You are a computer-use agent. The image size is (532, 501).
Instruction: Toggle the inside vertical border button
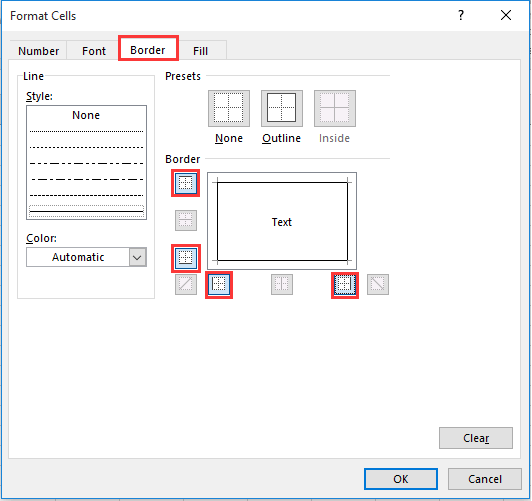pyautogui.click(x=282, y=284)
